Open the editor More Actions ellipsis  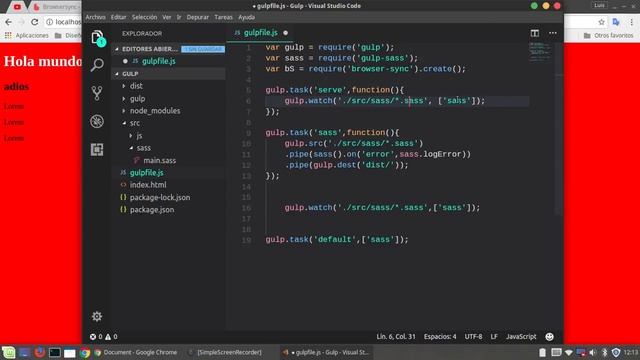pyautogui.click(x=553, y=33)
